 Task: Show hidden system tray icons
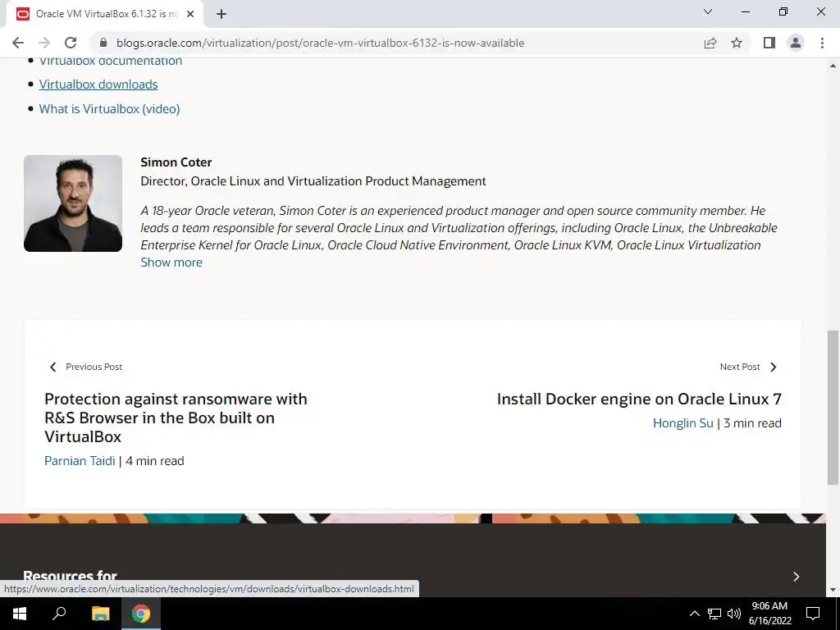point(694,614)
